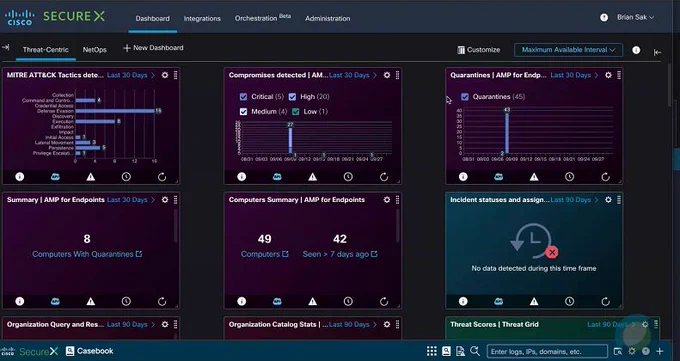Image resolution: width=680 pixels, height=361 pixels.
Task: Click API icon on Incident statuses tile footer
Action: [x=499, y=301]
